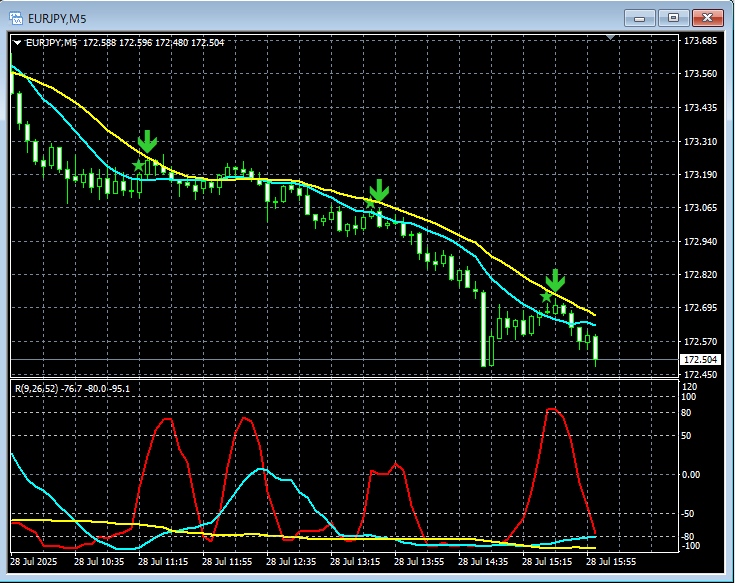Select the green star near 15:15
The width and height of the screenshot is (736, 583).
click(546, 297)
